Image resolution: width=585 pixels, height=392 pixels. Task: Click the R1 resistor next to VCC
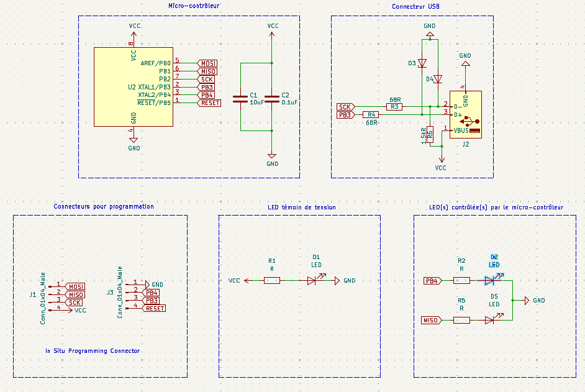pos(271,281)
